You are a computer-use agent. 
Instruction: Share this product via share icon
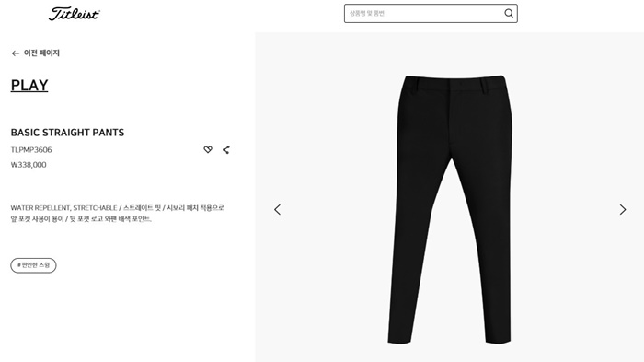[x=226, y=150]
